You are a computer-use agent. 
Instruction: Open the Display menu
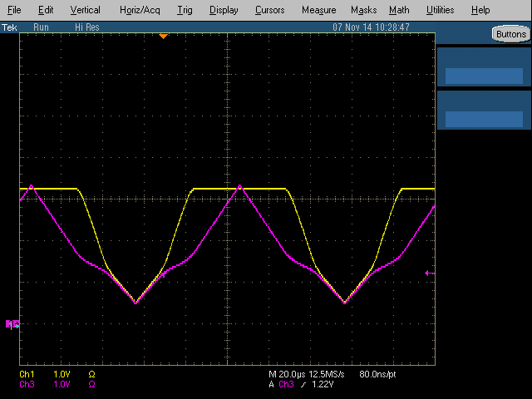point(224,10)
